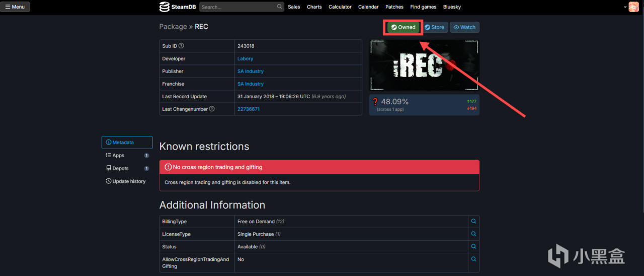Toggle Watch for this package

(464, 27)
